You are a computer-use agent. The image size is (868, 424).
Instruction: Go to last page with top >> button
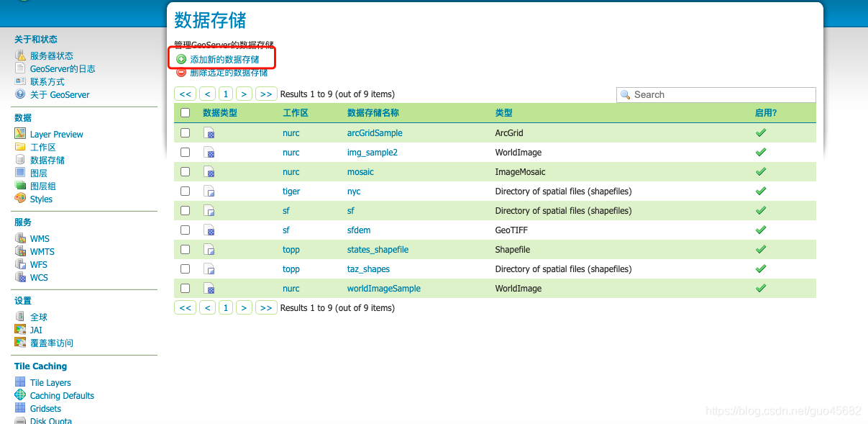tap(266, 94)
